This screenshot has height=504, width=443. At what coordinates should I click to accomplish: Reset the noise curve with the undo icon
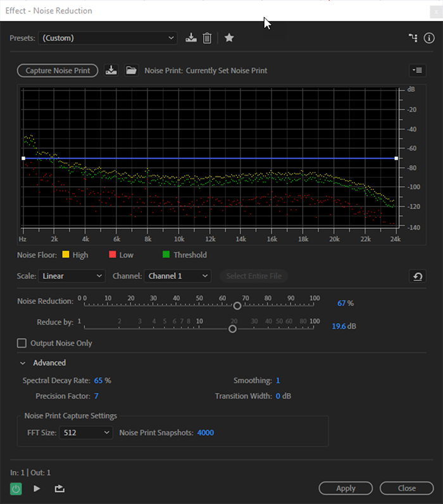coord(418,277)
